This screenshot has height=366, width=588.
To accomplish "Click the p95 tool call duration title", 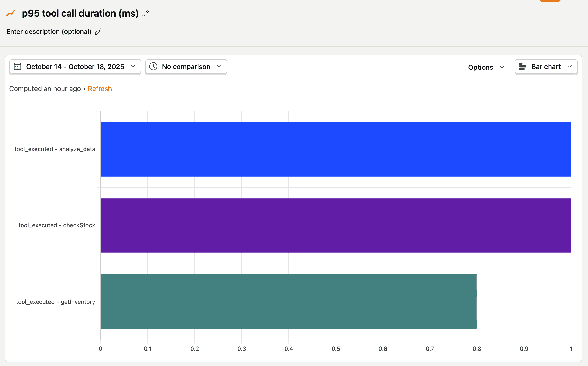I will coord(80,13).
